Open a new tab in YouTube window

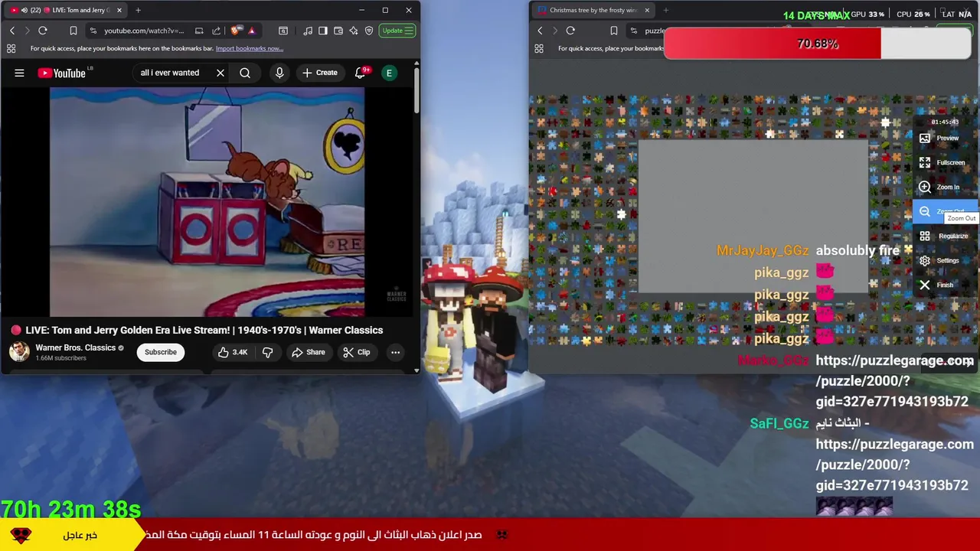tap(138, 10)
